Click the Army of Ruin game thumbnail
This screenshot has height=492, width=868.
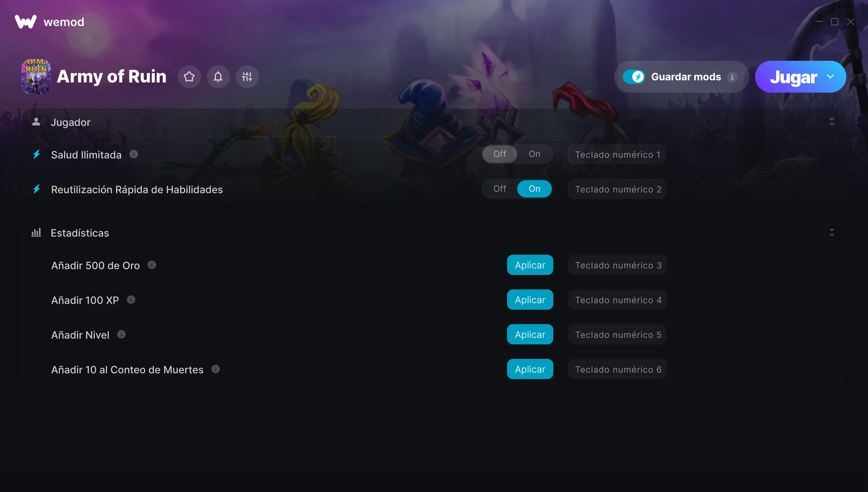click(x=36, y=77)
